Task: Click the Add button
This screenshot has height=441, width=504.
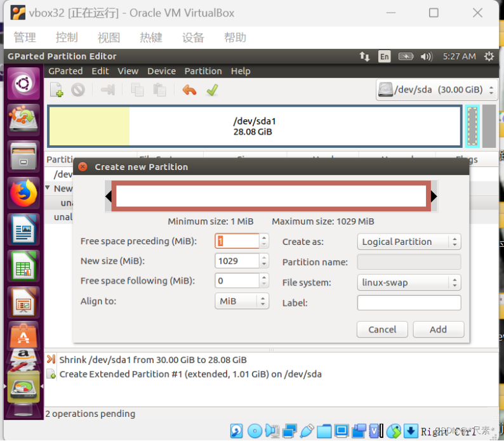Action: [439, 329]
